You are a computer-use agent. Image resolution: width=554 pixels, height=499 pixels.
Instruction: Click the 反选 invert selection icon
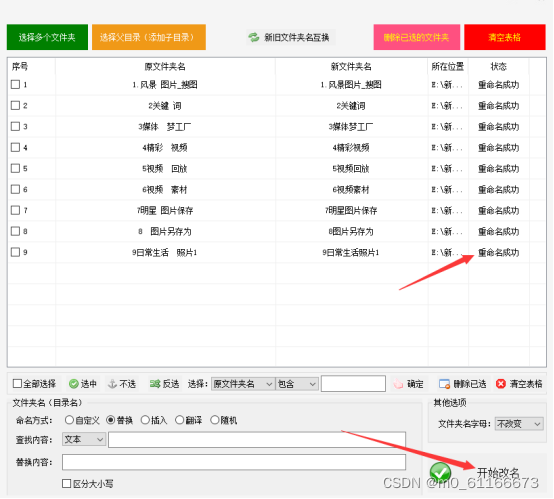pos(155,384)
